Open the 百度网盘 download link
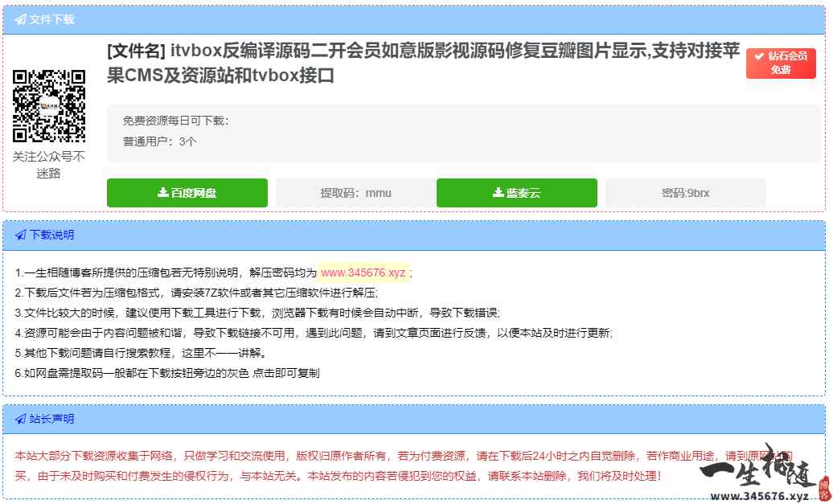 coord(187,192)
